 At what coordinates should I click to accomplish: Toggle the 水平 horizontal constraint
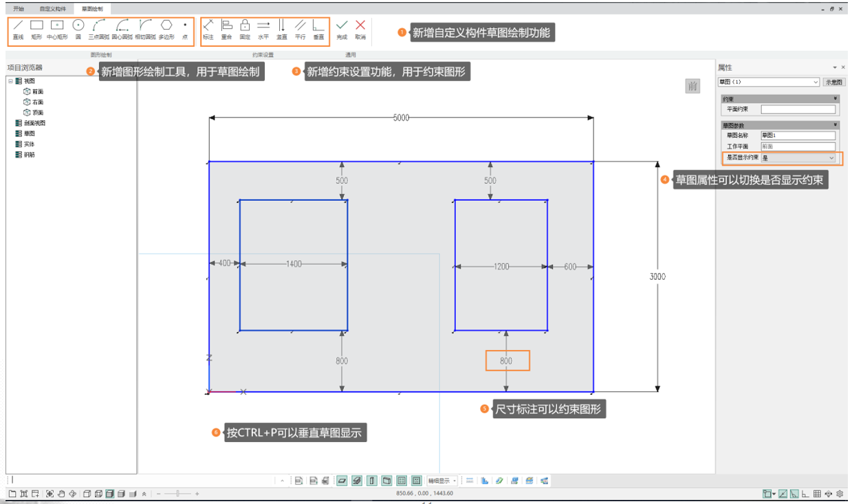point(263,29)
